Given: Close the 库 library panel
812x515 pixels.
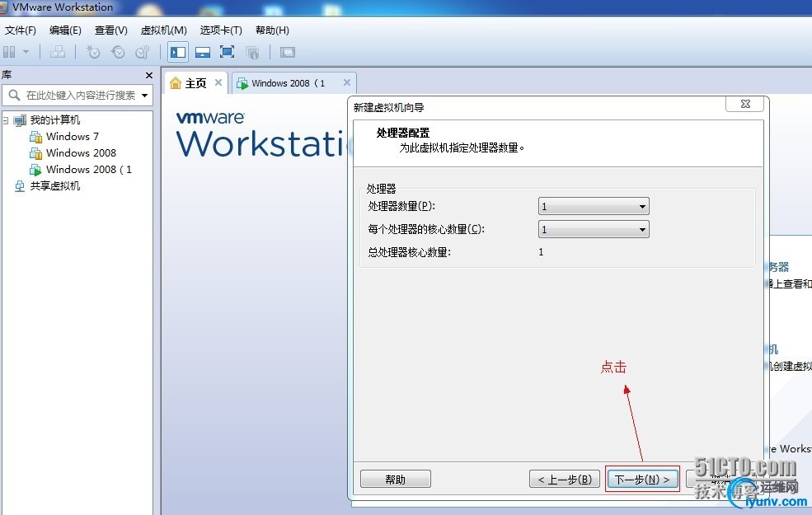Looking at the screenshot, I should point(149,76).
